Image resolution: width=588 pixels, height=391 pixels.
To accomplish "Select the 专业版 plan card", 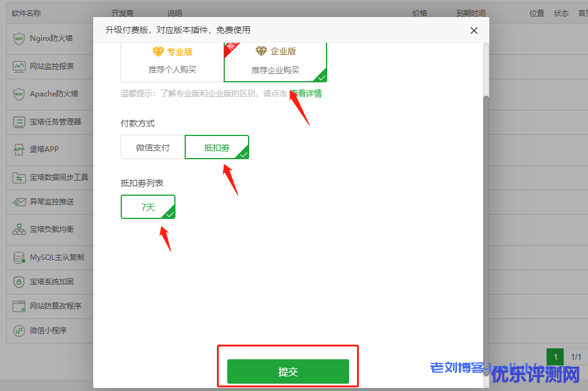I will pyautogui.click(x=172, y=62).
